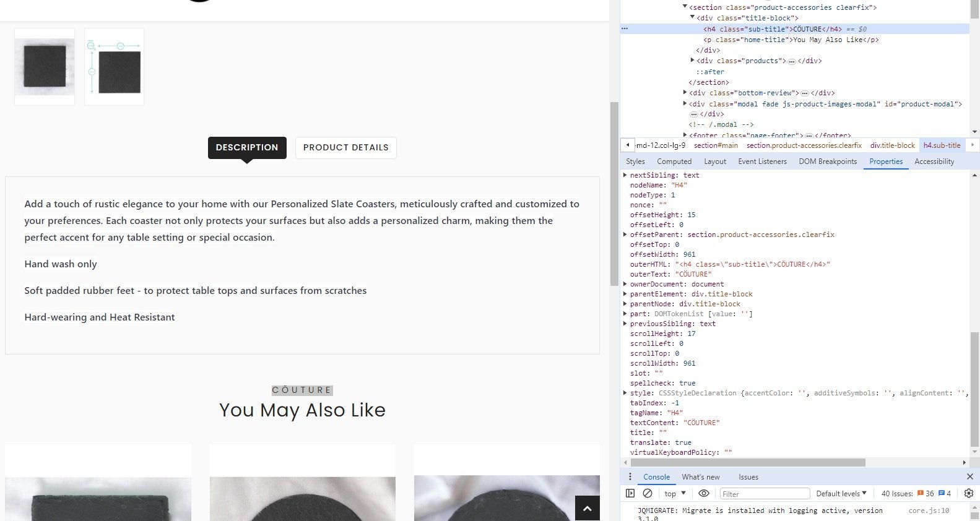Screen dimensions: 980x521
Task: Expand the style CSSStyleDeclaration property
Action: tap(625, 393)
